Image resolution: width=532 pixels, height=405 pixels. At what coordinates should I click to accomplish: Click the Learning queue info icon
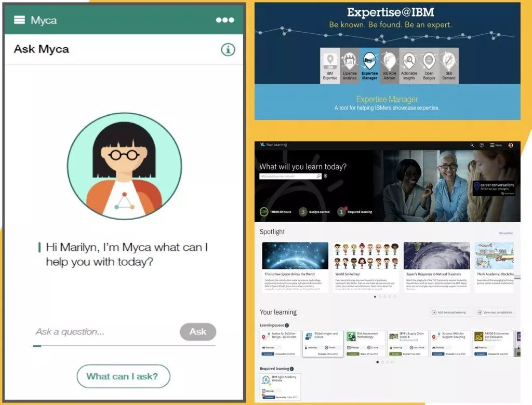coord(287,325)
